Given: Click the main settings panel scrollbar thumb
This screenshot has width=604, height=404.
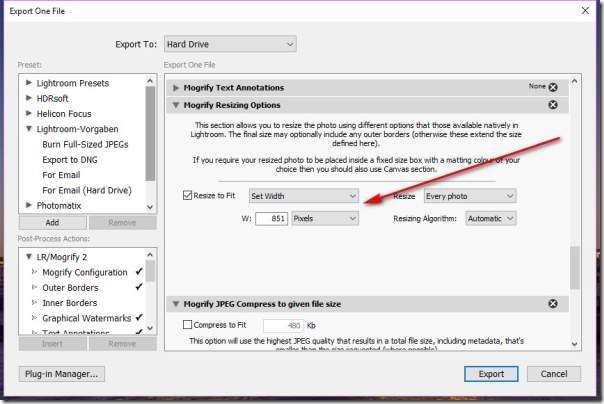Looking at the screenshot, I should click(575, 268).
